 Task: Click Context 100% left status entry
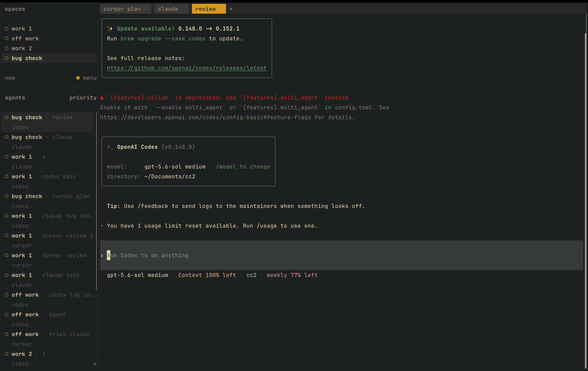coord(207,275)
